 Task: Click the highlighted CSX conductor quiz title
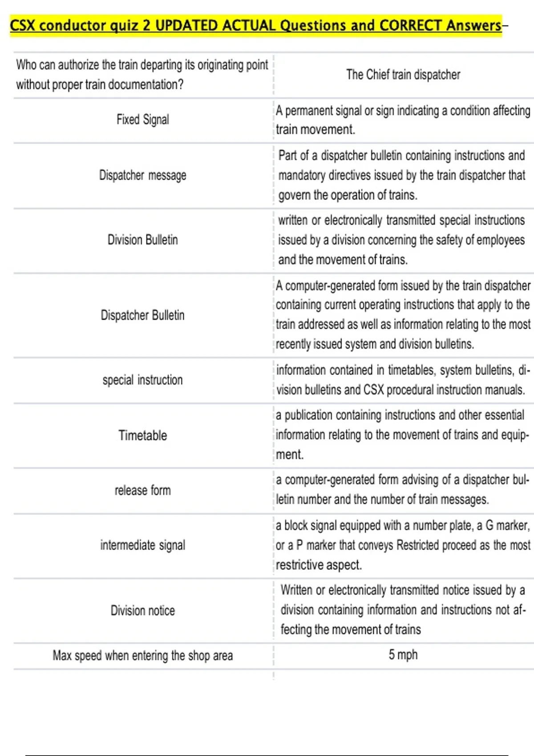[255, 25]
